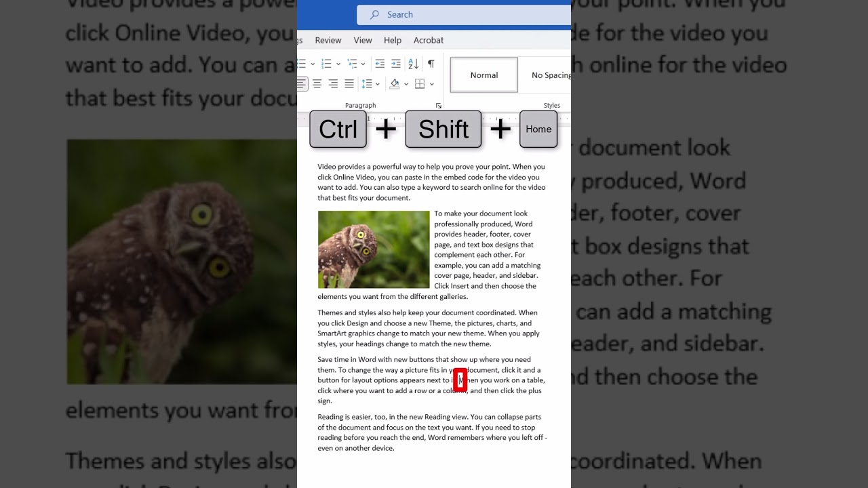Select the owl picture in the document
This screenshot has width=868, height=488.
pos(374,249)
